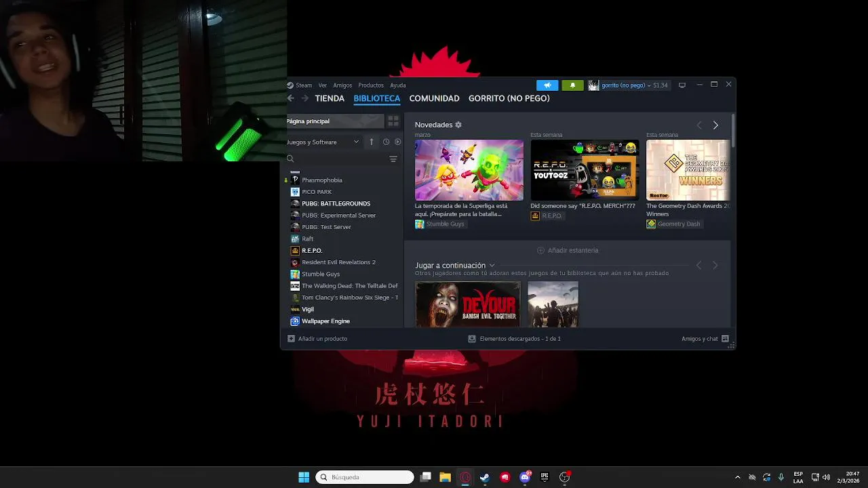This screenshot has width=868, height=488.
Task: Click the Vigil game icon in list
Action: 295,309
